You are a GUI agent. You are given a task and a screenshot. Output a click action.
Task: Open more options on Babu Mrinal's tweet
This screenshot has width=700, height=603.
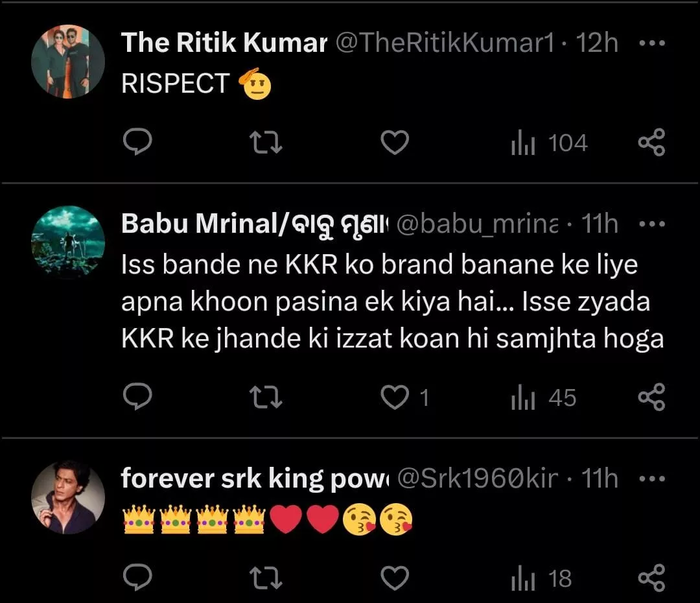pos(651,224)
